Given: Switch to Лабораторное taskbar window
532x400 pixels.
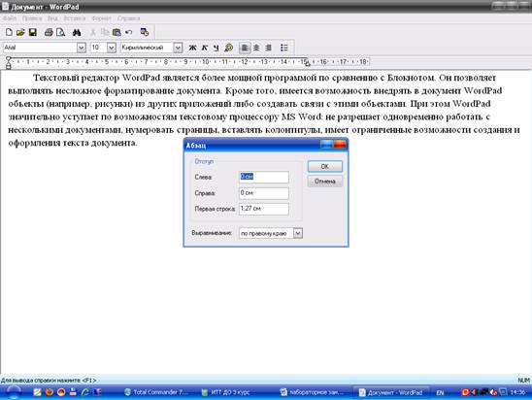Looking at the screenshot, I should (x=313, y=392).
